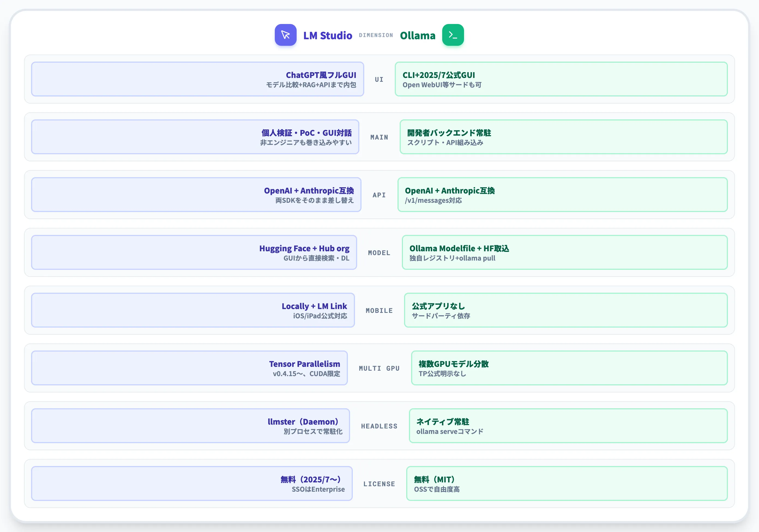Click 'OSSで自由度高' subtitle
The width and height of the screenshot is (759, 532).
pyautogui.click(x=437, y=490)
